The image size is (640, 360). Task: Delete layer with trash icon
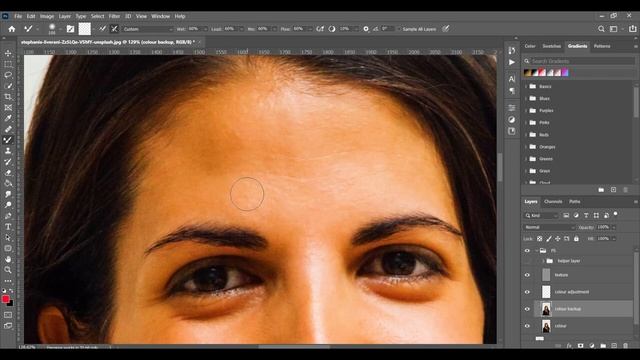(x=625, y=346)
